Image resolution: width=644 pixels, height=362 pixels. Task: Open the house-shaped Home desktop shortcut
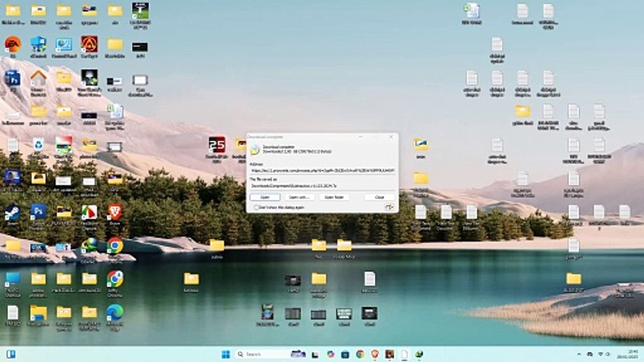click(38, 78)
